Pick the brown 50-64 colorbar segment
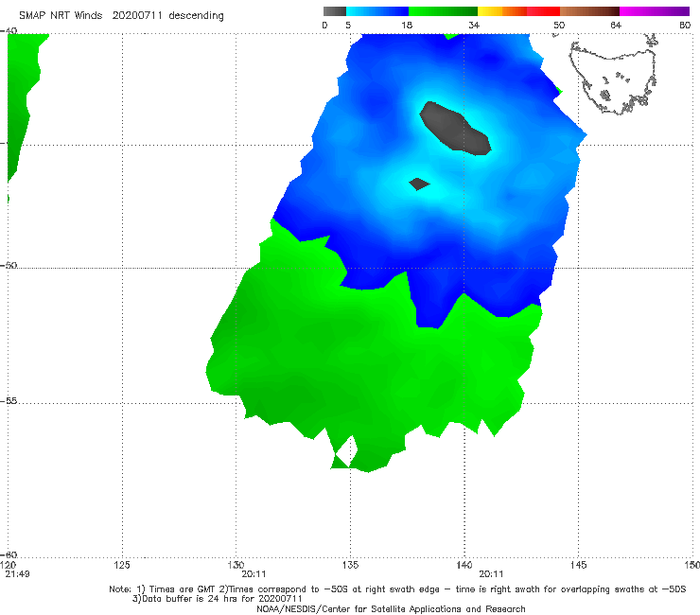700x615 pixels. click(589, 11)
